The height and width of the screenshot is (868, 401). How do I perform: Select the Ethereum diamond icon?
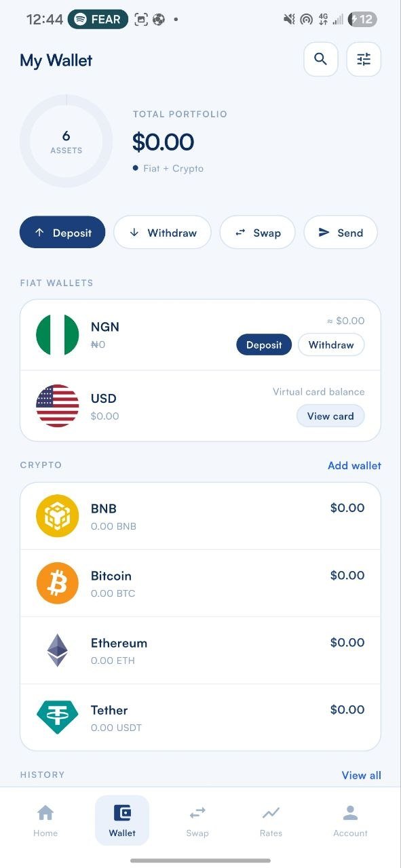point(57,650)
